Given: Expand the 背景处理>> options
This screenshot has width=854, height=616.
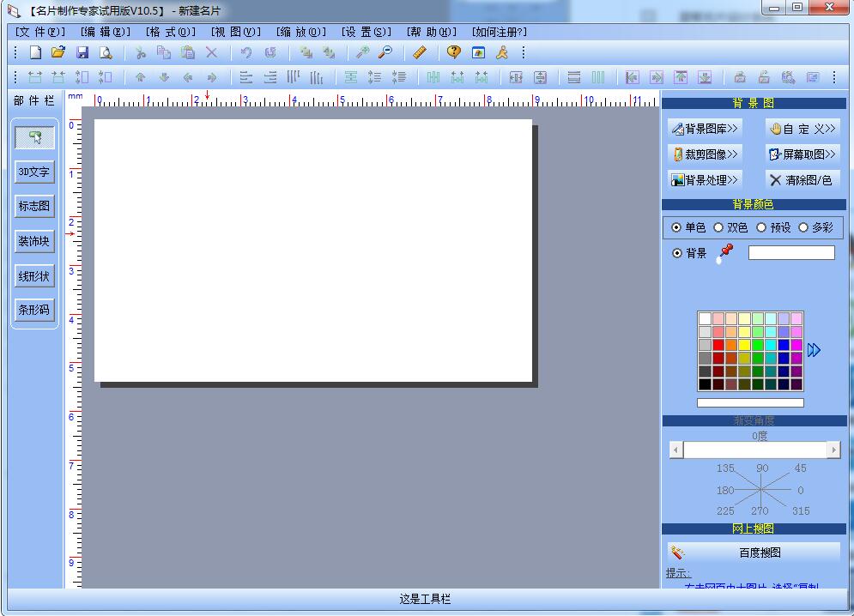Looking at the screenshot, I should pos(705,180).
